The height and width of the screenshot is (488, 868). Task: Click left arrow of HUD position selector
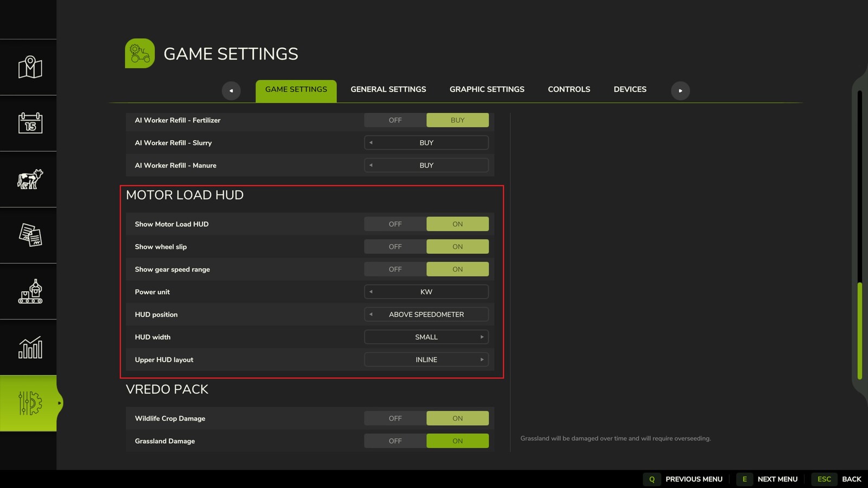coord(371,314)
